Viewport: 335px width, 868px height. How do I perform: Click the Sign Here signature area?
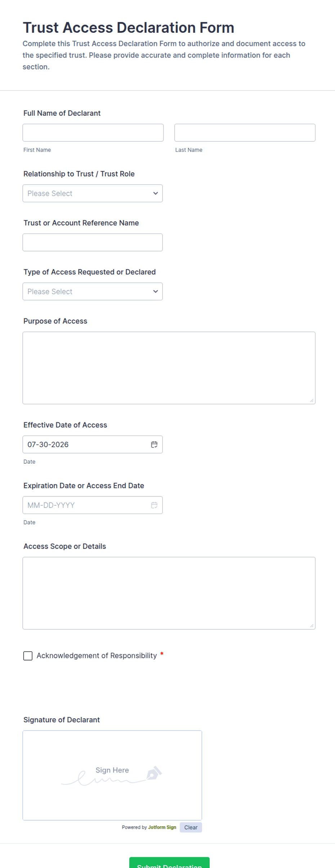[x=112, y=776]
